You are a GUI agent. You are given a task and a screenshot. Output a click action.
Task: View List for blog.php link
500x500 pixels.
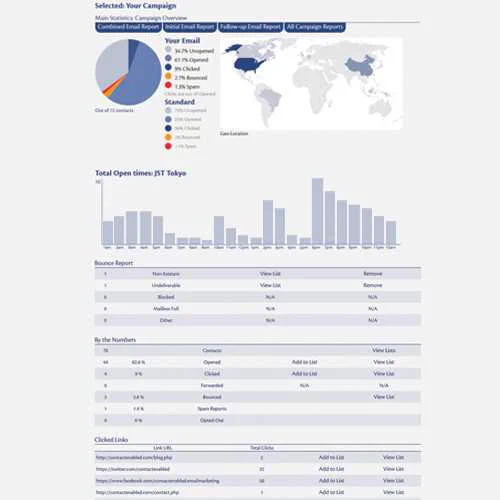393,458
